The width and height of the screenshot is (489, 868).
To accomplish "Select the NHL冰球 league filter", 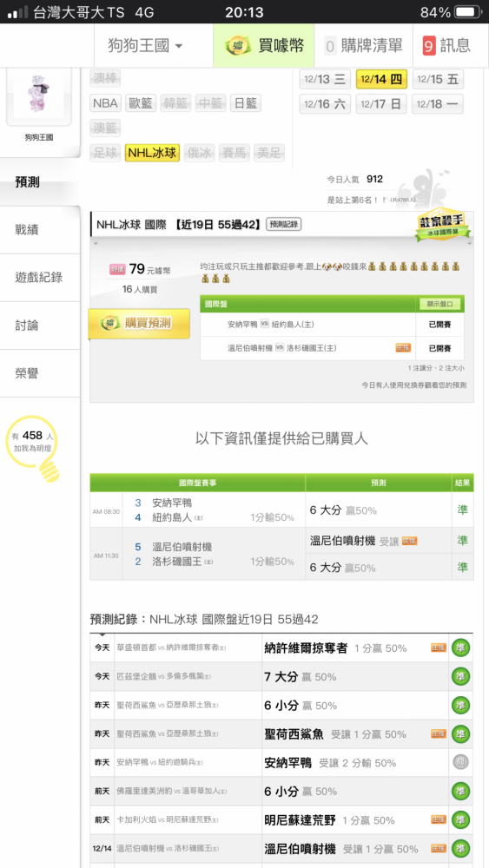I will (152, 152).
